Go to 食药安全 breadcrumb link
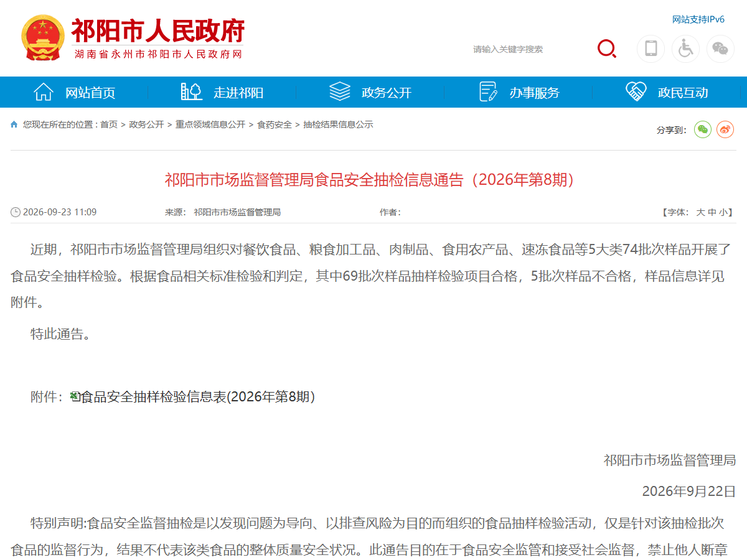747x560 pixels. (x=275, y=124)
